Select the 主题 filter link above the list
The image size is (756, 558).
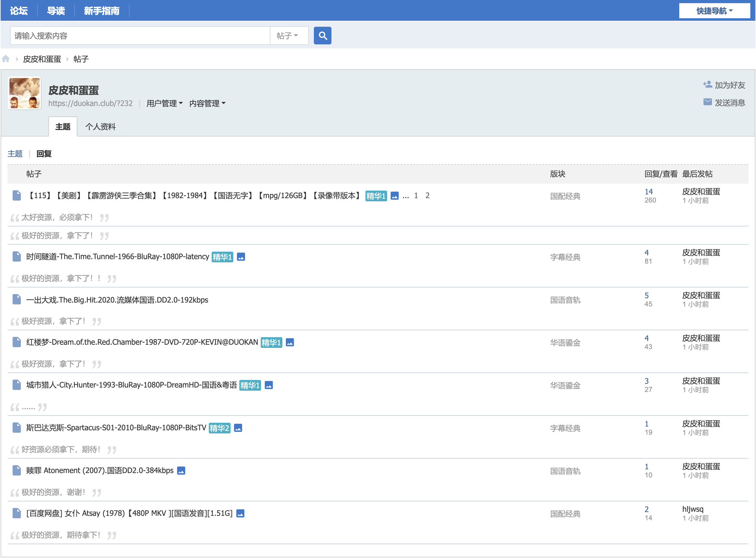click(x=15, y=154)
